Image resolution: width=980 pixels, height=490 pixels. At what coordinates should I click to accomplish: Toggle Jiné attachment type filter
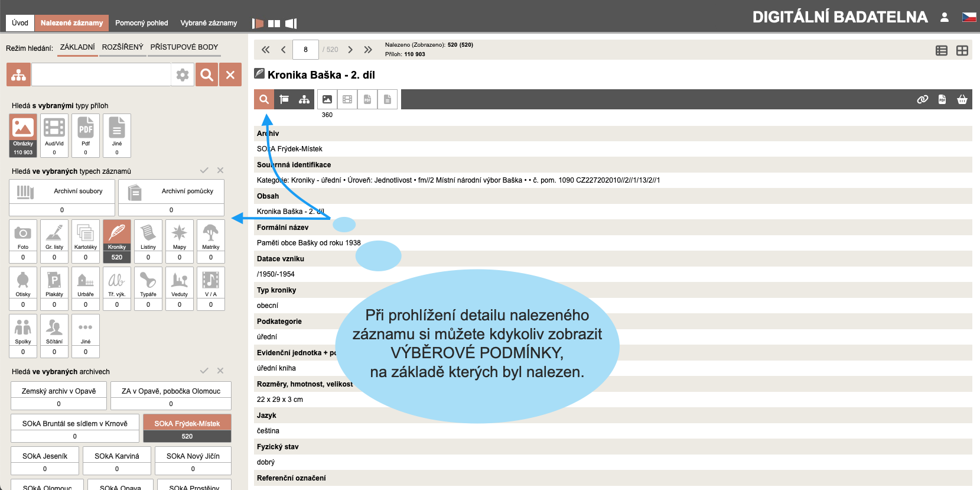[x=117, y=135]
